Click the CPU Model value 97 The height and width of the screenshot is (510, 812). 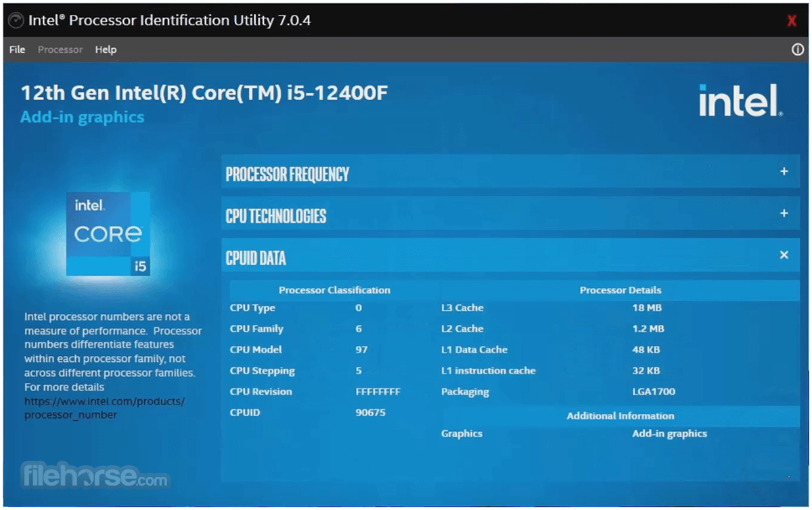(361, 350)
